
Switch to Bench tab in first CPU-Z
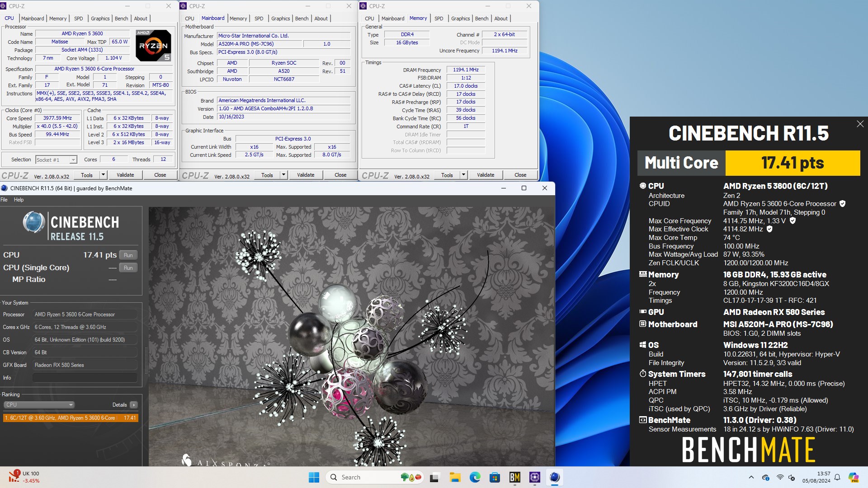(121, 19)
